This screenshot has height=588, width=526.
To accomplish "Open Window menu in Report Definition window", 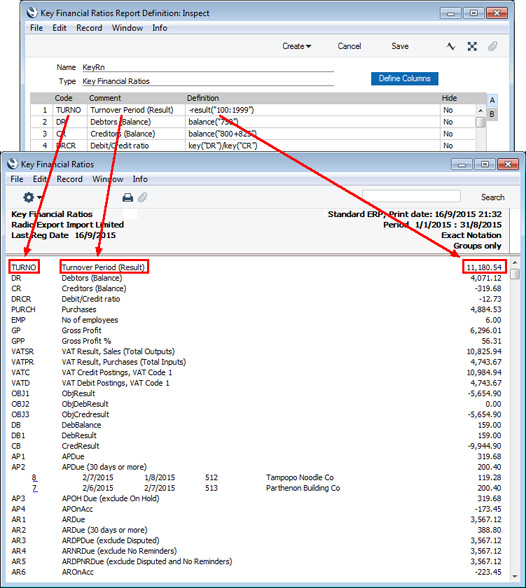I will pos(127,28).
